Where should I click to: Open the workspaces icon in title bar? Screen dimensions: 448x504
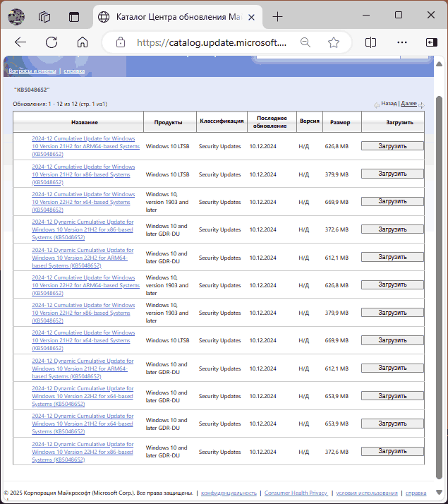tap(44, 17)
